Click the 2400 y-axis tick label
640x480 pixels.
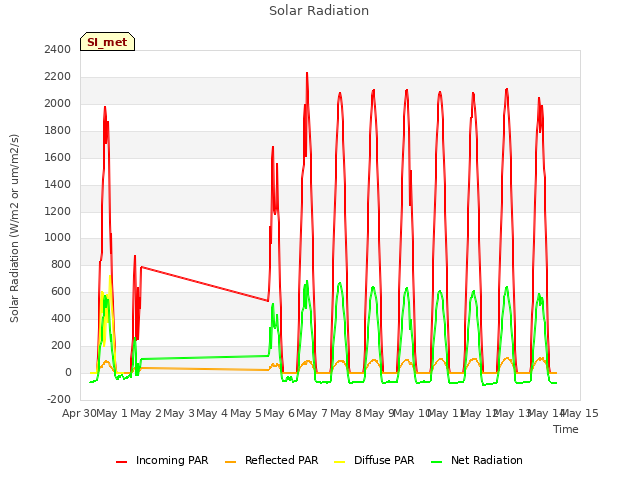pyautogui.click(x=58, y=50)
